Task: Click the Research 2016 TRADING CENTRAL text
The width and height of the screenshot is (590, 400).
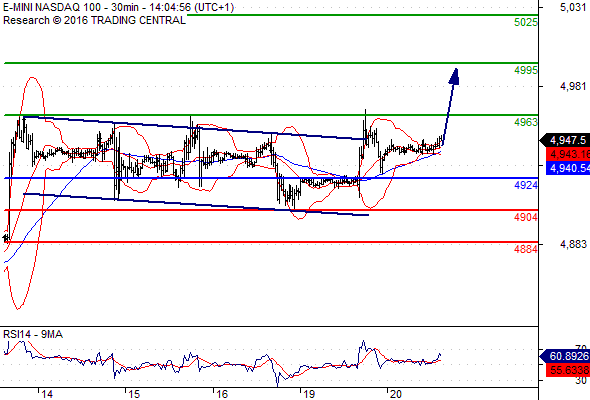Action: click(x=94, y=20)
